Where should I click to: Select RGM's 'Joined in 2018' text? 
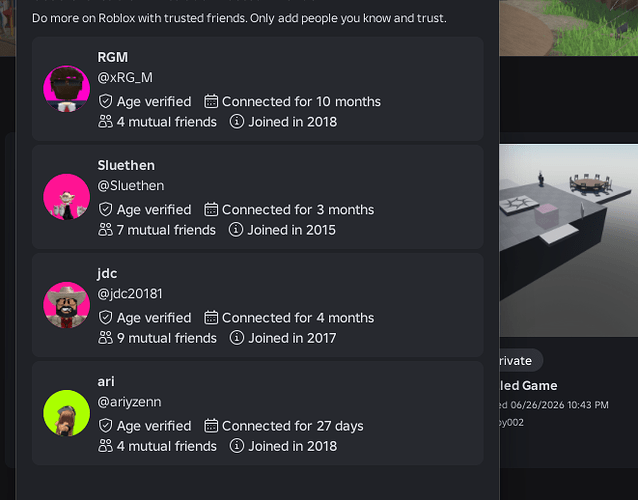point(293,122)
